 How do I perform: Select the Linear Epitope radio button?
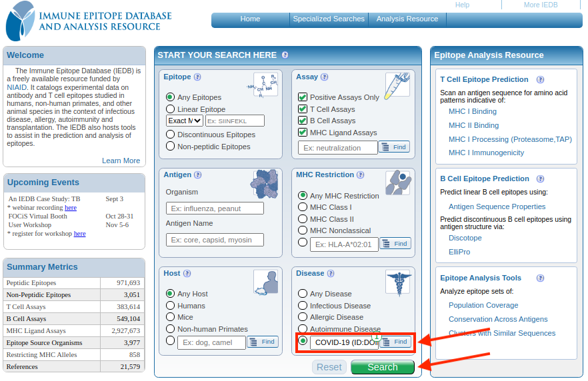click(170, 109)
